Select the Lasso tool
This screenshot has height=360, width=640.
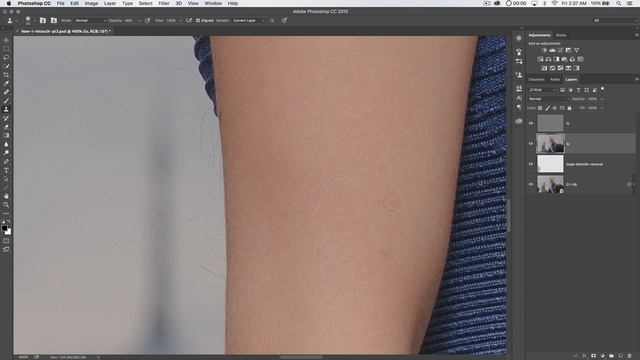(x=6, y=57)
